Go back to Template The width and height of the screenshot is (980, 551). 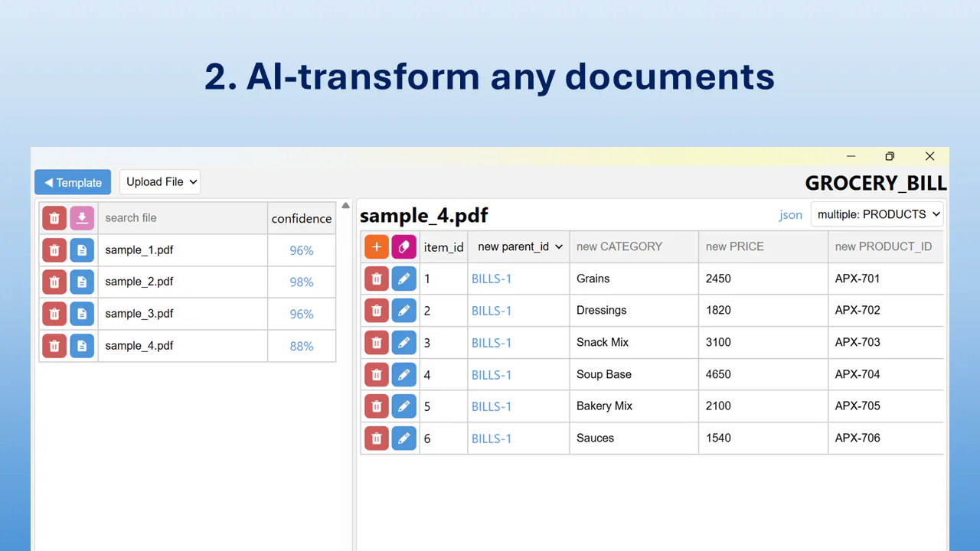click(73, 182)
